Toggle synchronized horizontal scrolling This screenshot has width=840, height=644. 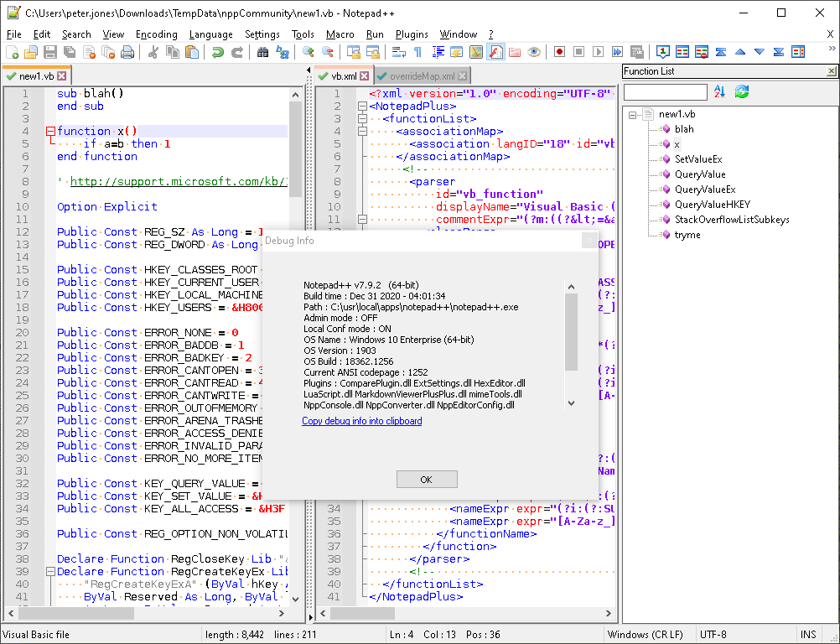click(373, 52)
